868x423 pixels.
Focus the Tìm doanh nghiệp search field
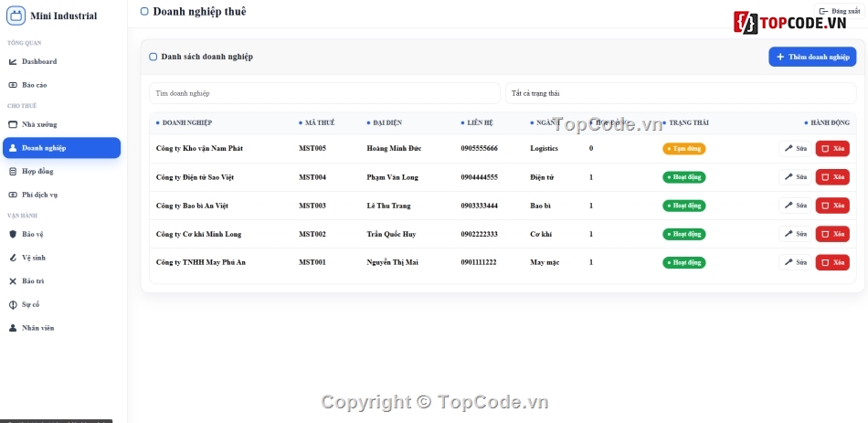pyautogui.click(x=324, y=93)
